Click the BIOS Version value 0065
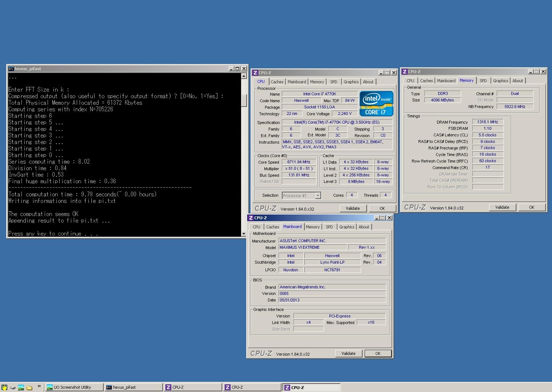This screenshot has width=552, height=392. [x=332, y=293]
